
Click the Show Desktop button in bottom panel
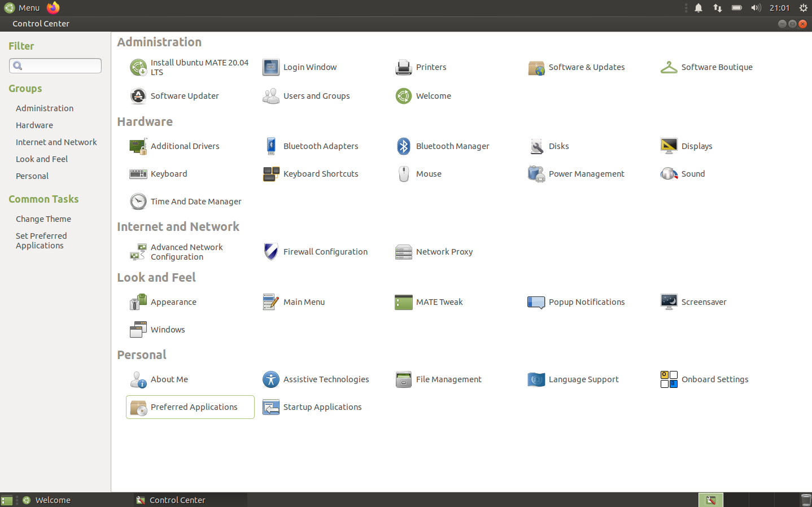tap(7, 500)
